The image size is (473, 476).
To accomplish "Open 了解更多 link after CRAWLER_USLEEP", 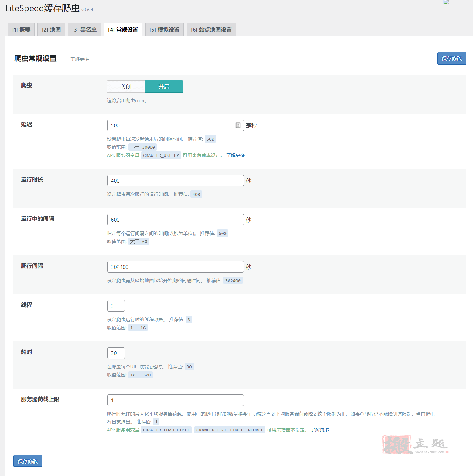I will click(235, 155).
